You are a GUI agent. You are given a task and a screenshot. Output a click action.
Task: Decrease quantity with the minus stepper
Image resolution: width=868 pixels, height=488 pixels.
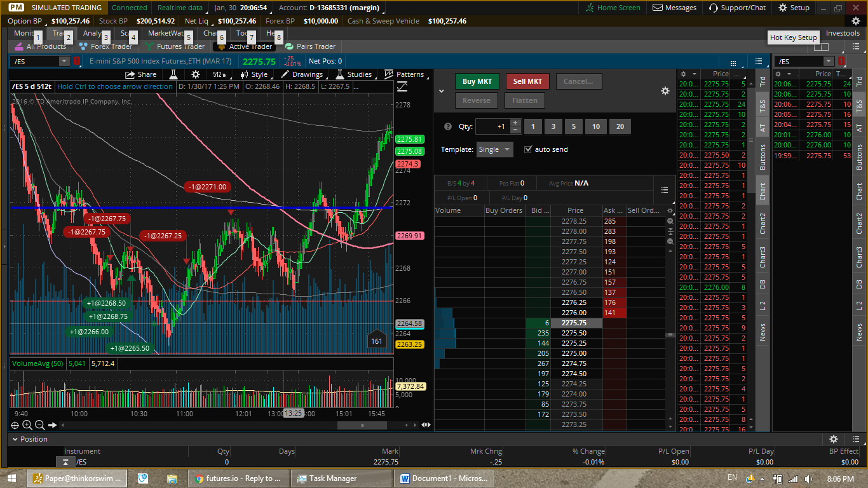[515, 130]
